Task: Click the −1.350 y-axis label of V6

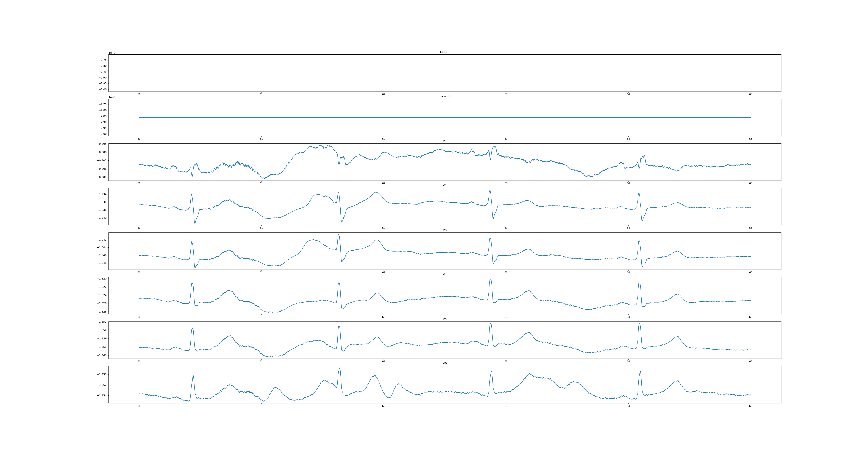Action: tap(102, 375)
